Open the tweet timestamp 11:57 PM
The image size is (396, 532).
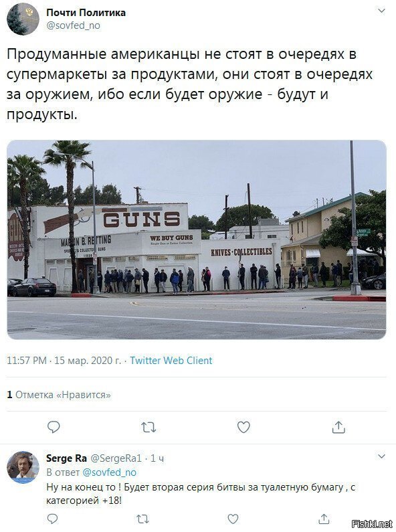click(27, 360)
